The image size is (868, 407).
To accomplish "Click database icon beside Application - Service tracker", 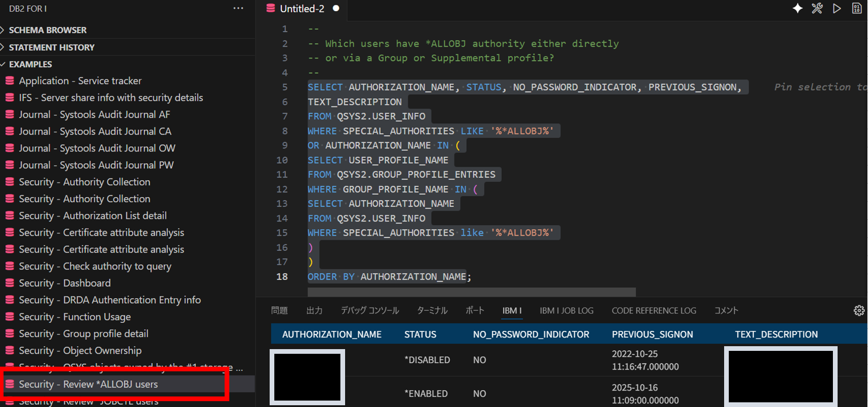I will click(9, 81).
